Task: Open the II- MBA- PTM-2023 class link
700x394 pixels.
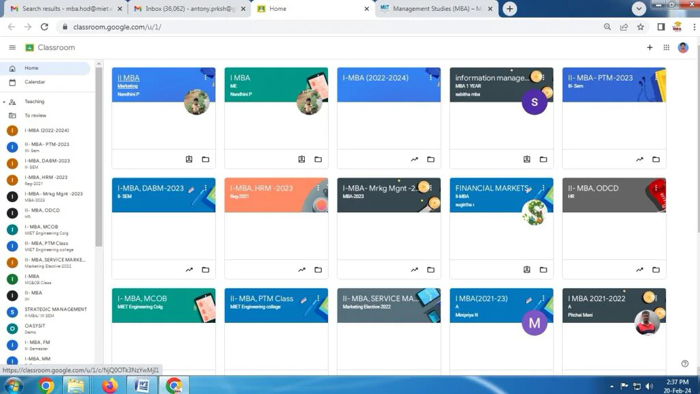Action: (x=600, y=78)
